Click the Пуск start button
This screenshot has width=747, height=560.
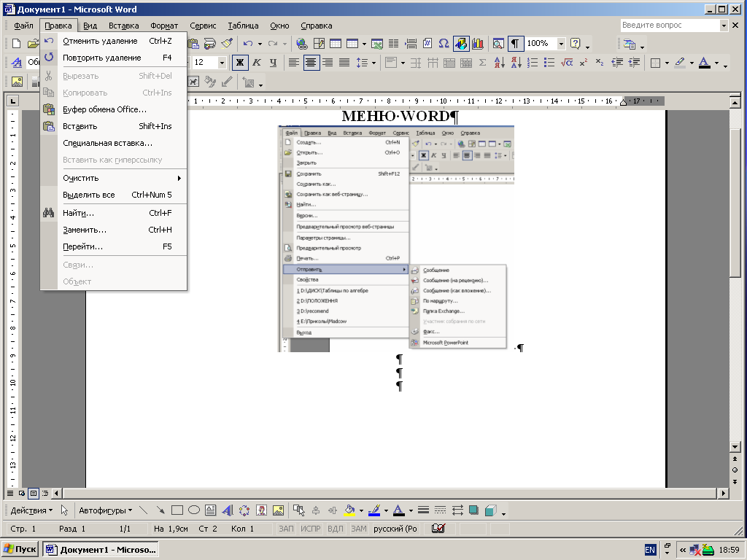20,549
